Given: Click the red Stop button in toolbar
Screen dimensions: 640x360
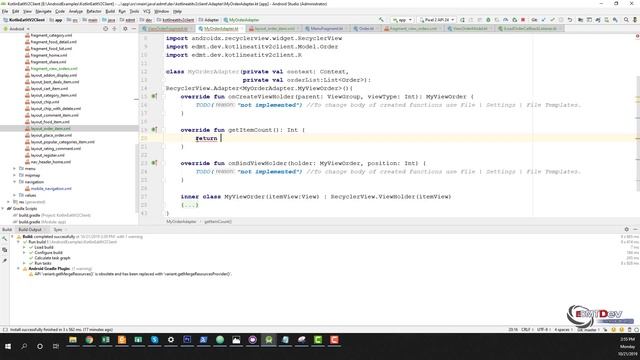Looking at the screenshot, I should tap(523, 20).
